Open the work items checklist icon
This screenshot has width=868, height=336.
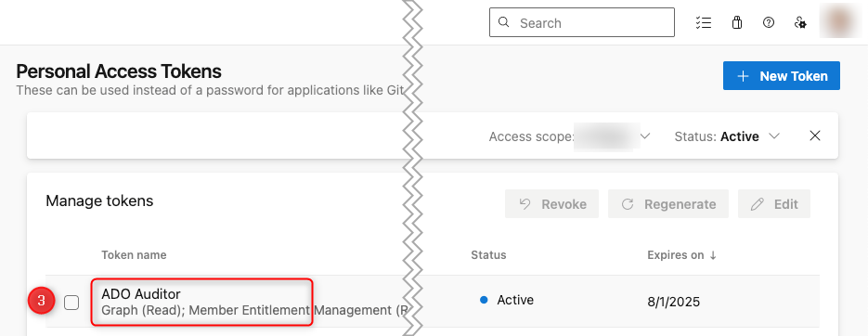tap(704, 22)
